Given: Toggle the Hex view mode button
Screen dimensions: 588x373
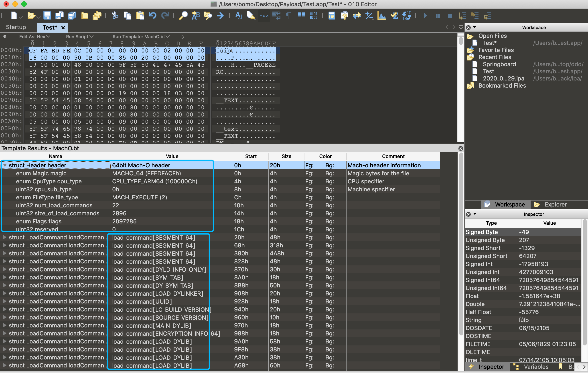Looking at the screenshot, I should click(264, 16).
